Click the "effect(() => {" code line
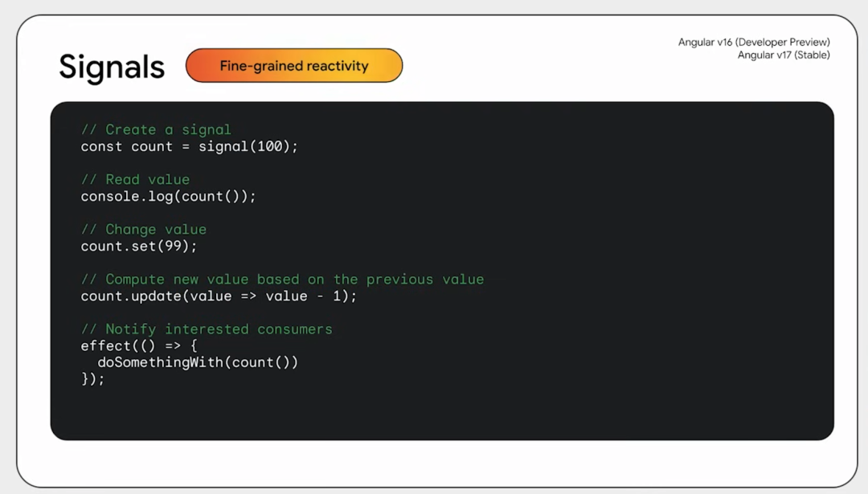The image size is (868, 494). click(x=139, y=346)
